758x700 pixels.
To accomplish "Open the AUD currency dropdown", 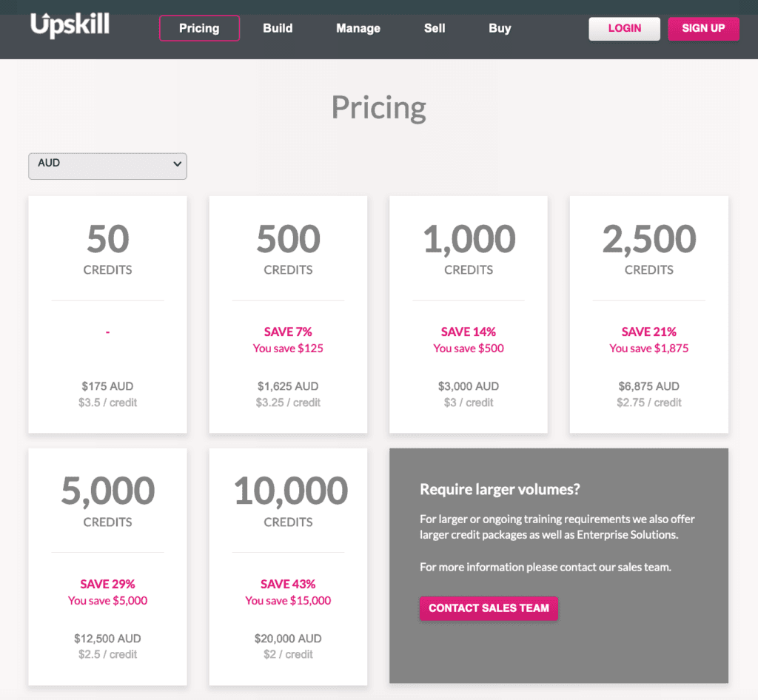I will [x=107, y=166].
